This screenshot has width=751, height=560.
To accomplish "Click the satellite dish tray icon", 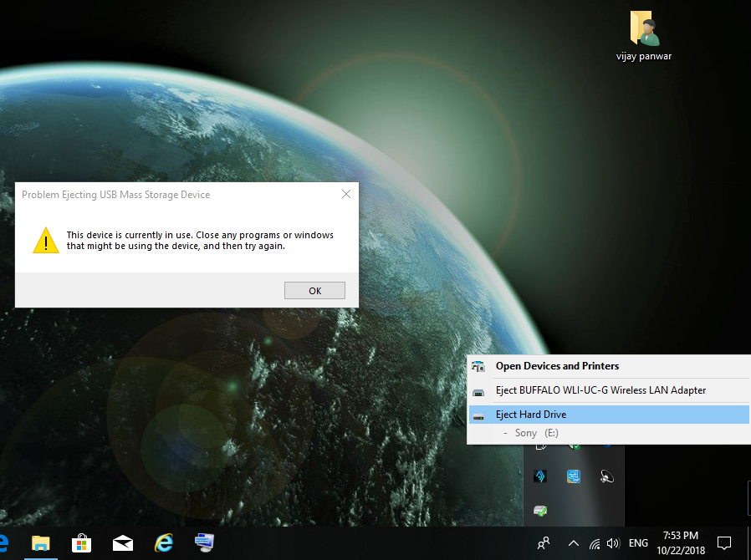I will (x=605, y=476).
